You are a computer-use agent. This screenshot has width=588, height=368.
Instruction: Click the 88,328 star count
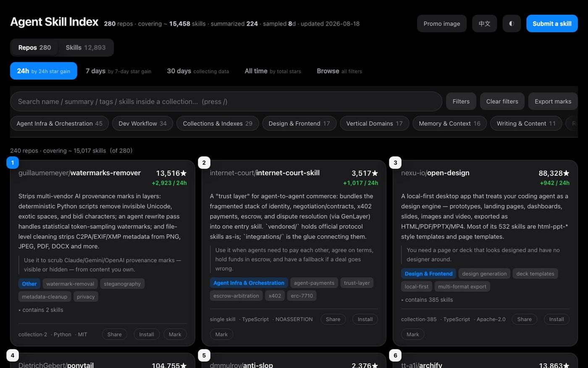tap(554, 173)
